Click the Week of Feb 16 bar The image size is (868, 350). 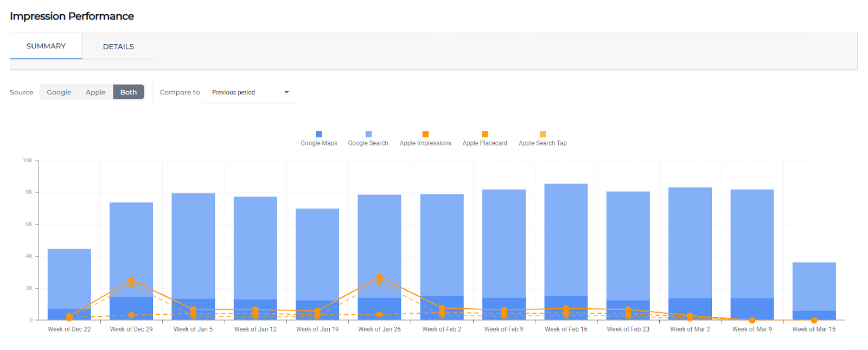coord(566,239)
